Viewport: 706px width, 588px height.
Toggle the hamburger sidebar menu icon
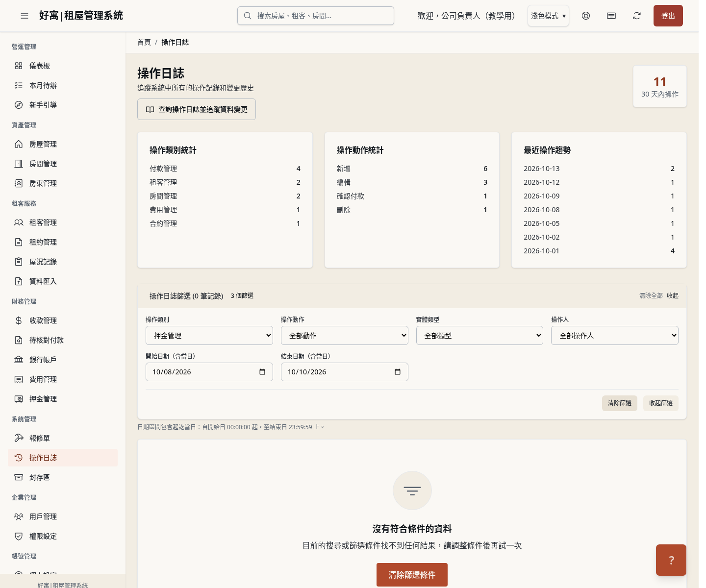25,16
